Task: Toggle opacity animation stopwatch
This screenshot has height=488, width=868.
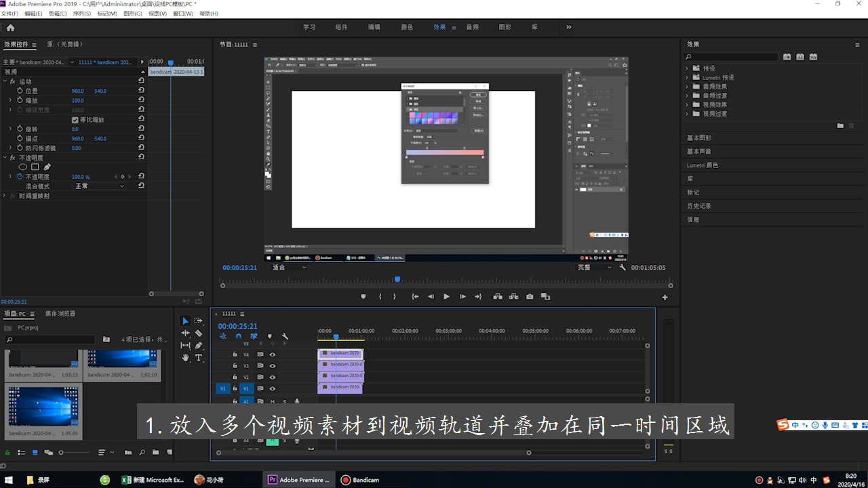Action: pos(20,176)
